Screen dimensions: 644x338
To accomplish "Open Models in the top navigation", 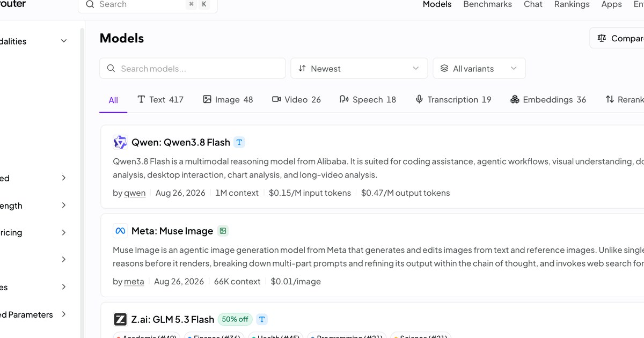I will point(437,4).
